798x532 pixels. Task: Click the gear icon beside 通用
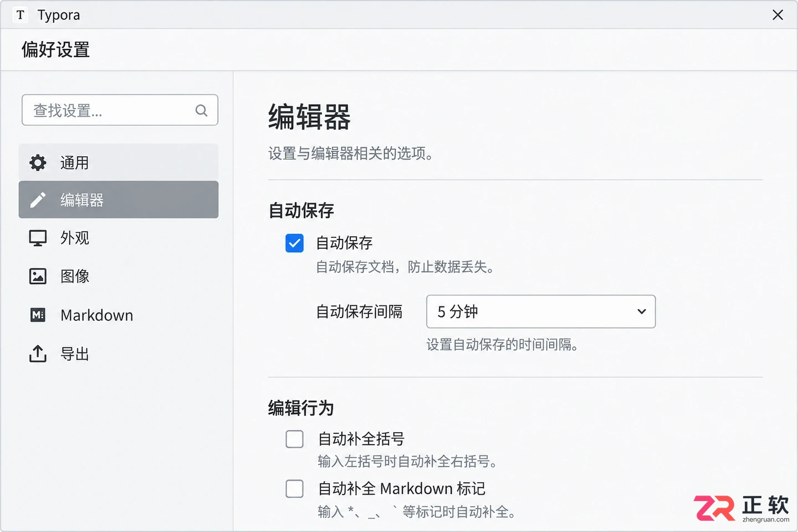point(38,163)
